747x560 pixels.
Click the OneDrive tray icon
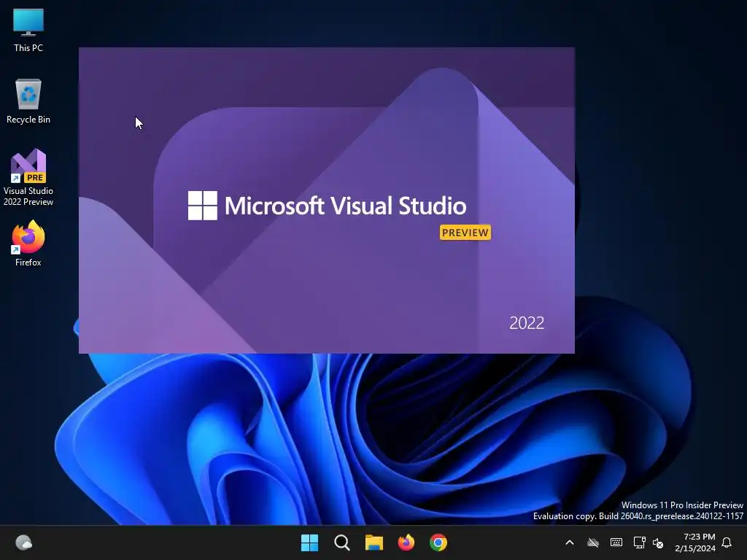[592, 542]
